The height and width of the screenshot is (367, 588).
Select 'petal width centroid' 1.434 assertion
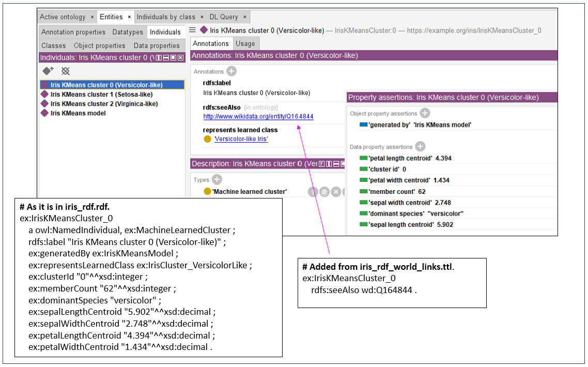pyautogui.click(x=409, y=180)
